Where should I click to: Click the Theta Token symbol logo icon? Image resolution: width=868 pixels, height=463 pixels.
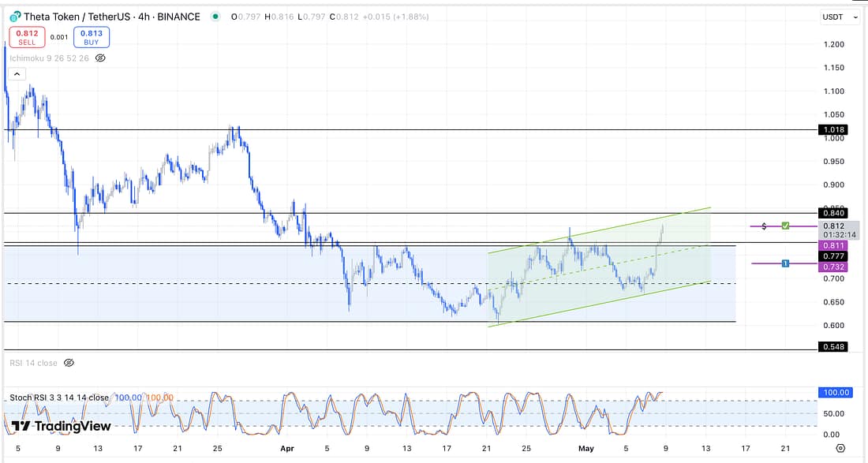tap(15, 17)
